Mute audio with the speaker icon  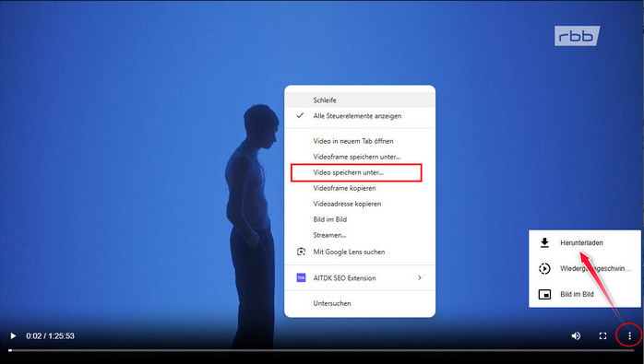click(x=576, y=335)
